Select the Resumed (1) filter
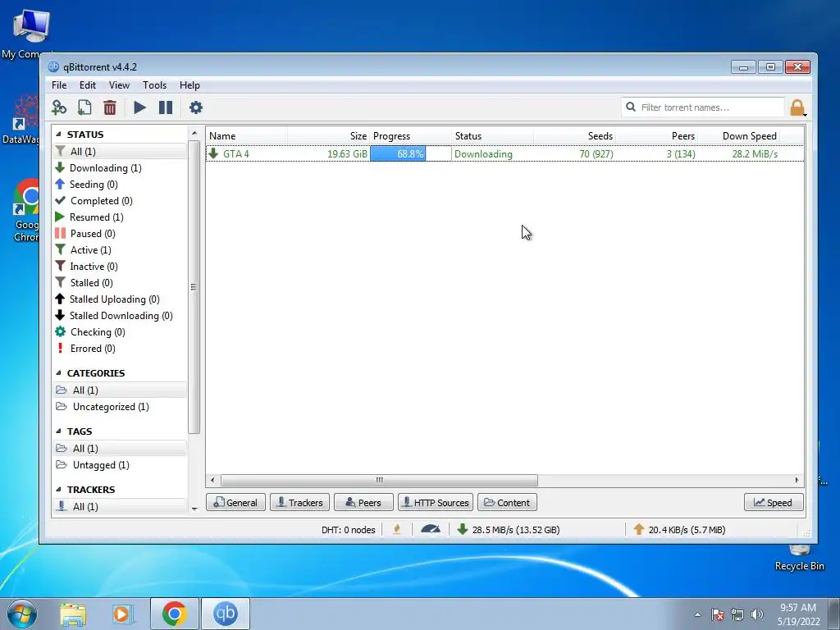This screenshot has height=630, width=840. tap(120, 217)
